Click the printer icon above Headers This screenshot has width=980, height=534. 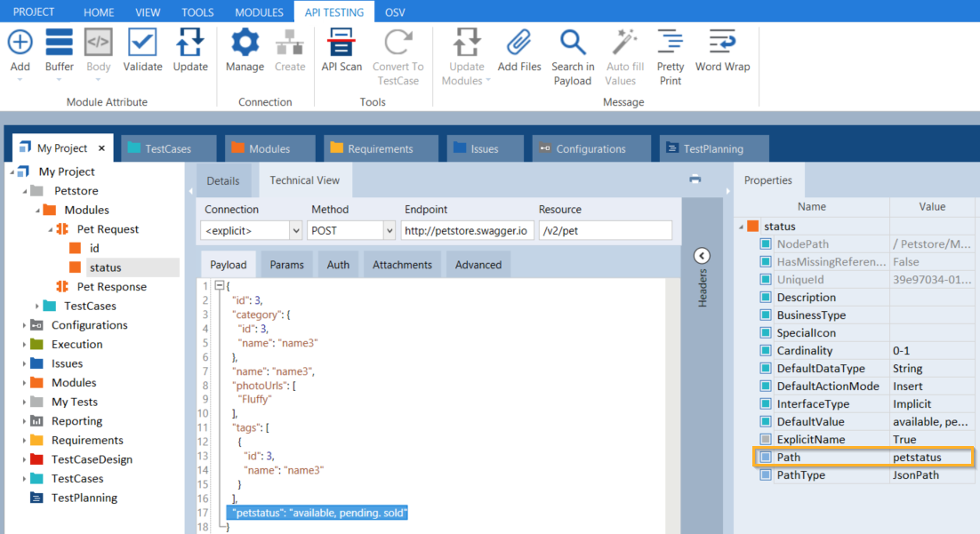(x=695, y=179)
